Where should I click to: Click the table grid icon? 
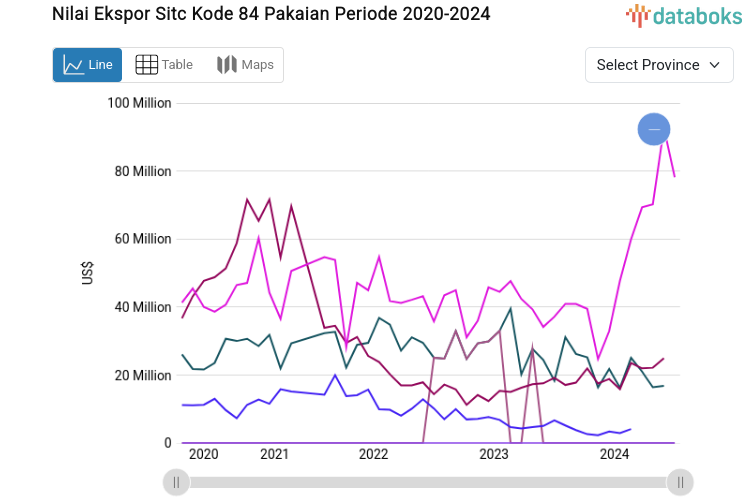pos(146,65)
